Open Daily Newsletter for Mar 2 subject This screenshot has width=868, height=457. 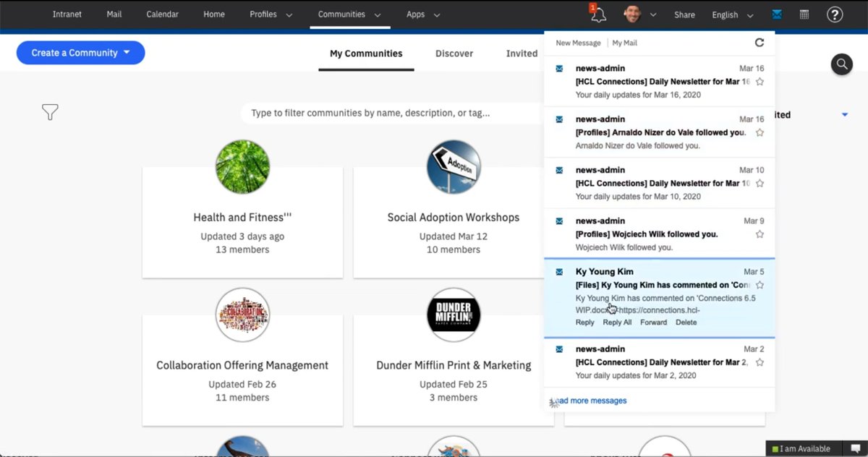pyautogui.click(x=662, y=362)
